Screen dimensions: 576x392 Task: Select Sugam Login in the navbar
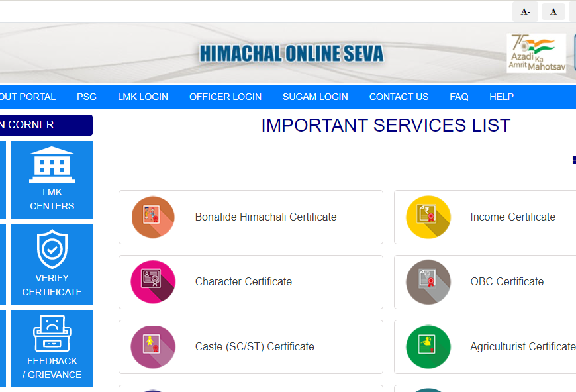(315, 97)
